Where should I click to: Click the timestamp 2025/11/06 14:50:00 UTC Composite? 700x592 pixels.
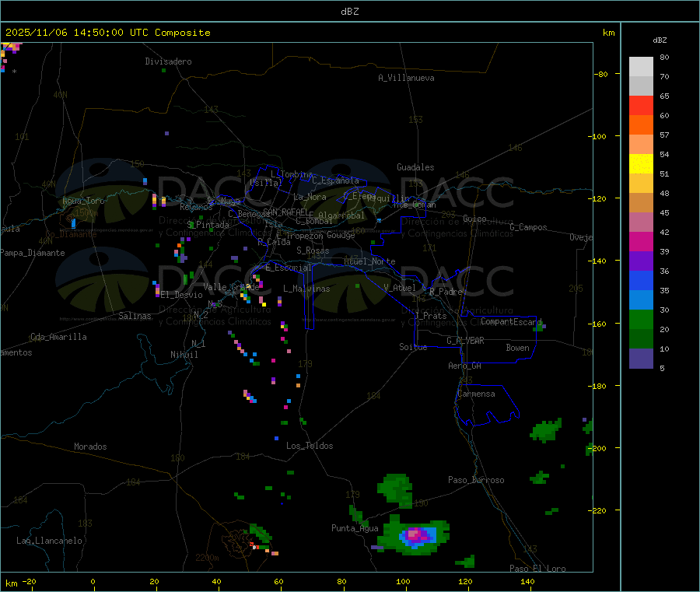[107, 33]
